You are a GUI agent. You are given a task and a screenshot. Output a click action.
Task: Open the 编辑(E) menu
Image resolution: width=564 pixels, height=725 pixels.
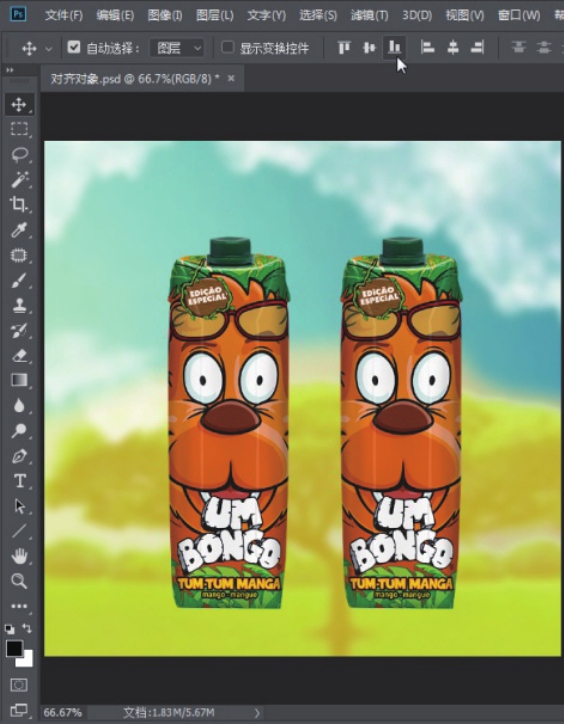(115, 15)
